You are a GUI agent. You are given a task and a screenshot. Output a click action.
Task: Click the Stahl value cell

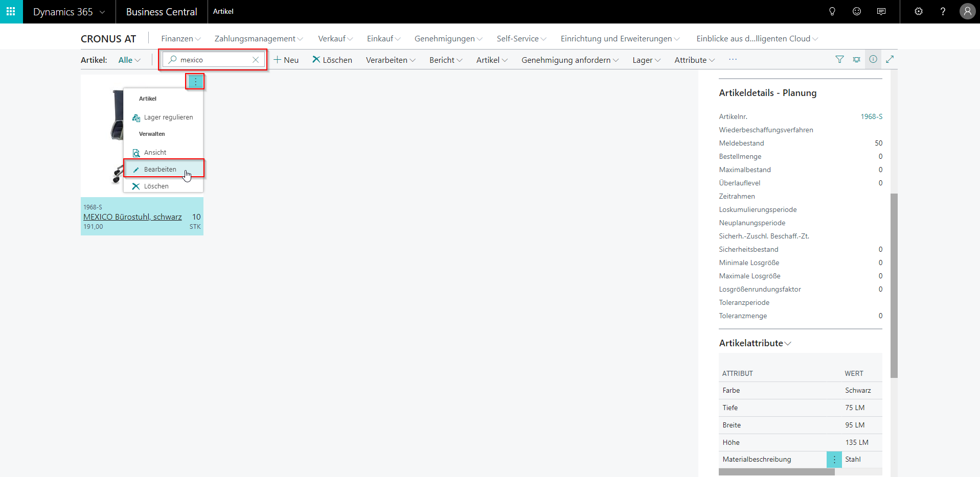pos(862,460)
